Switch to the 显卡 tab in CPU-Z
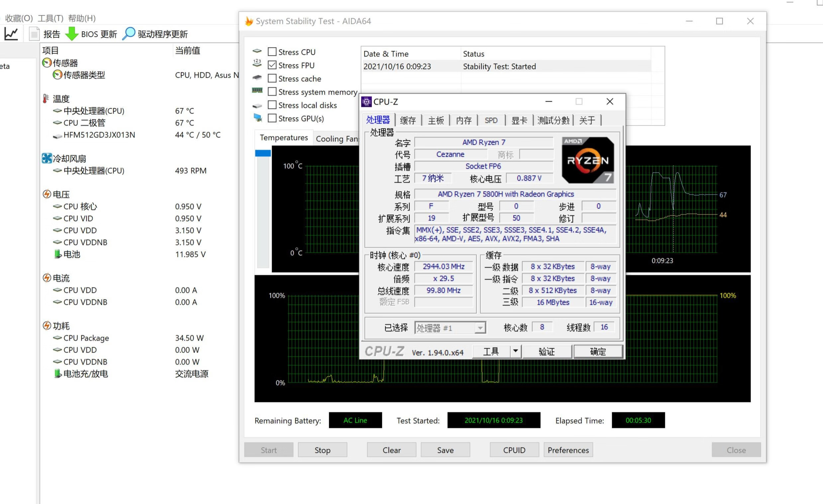The width and height of the screenshot is (823, 504). pyautogui.click(x=519, y=120)
